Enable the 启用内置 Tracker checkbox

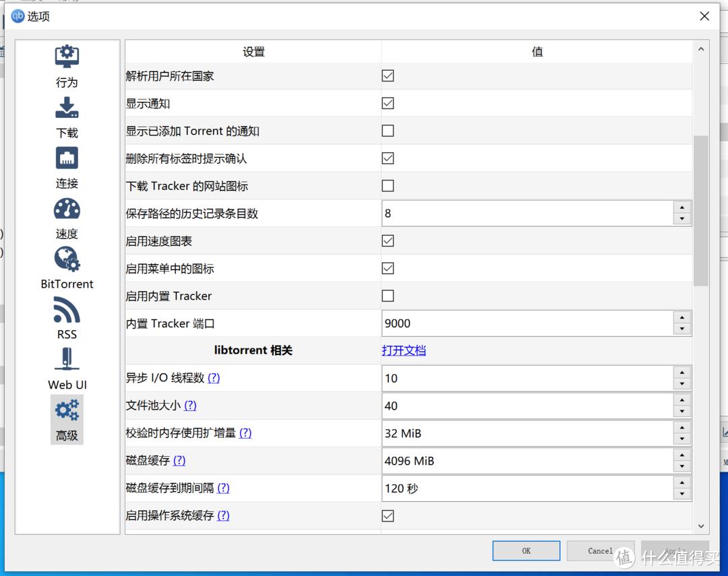[x=388, y=296]
